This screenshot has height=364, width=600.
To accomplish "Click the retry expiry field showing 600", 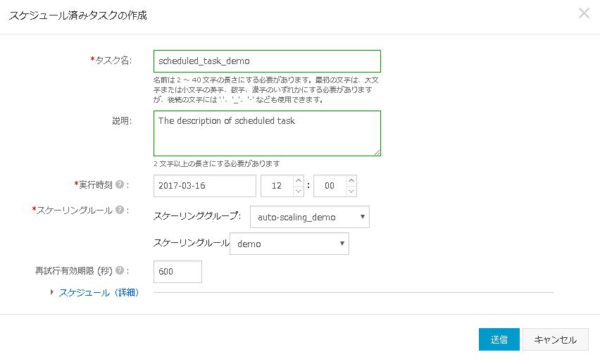I will [177, 272].
